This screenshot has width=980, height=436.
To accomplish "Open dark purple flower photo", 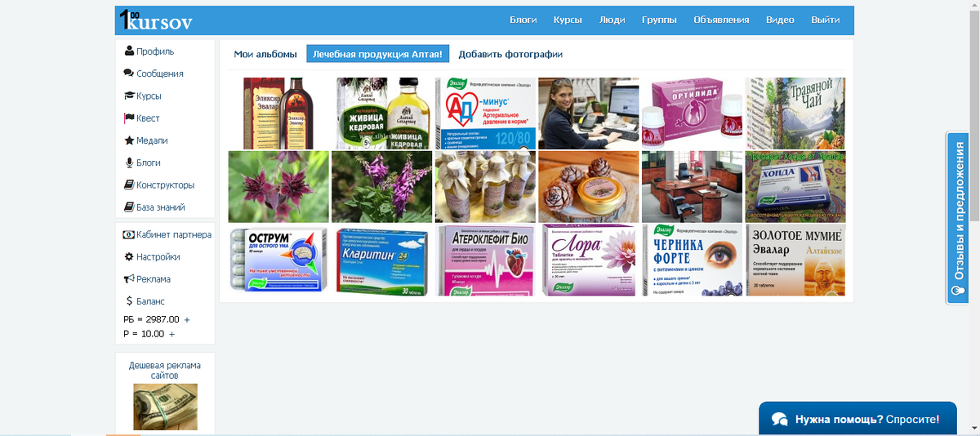I will 278,187.
